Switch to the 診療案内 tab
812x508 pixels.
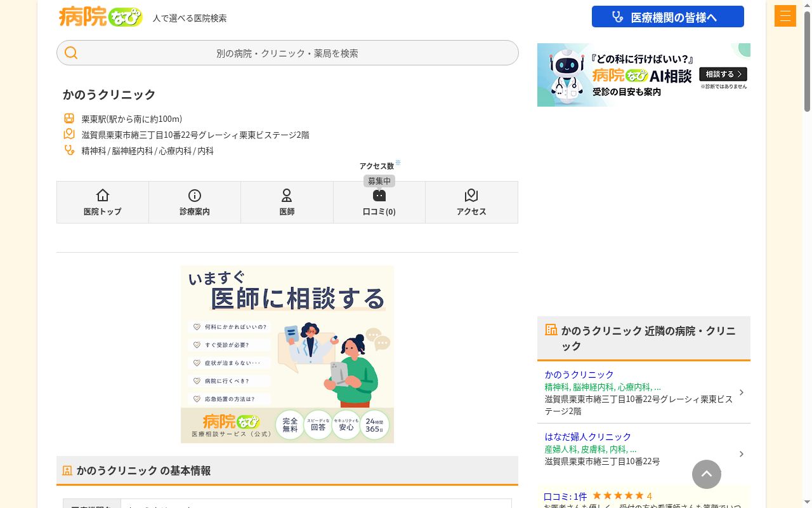click(x=195, y=202)
